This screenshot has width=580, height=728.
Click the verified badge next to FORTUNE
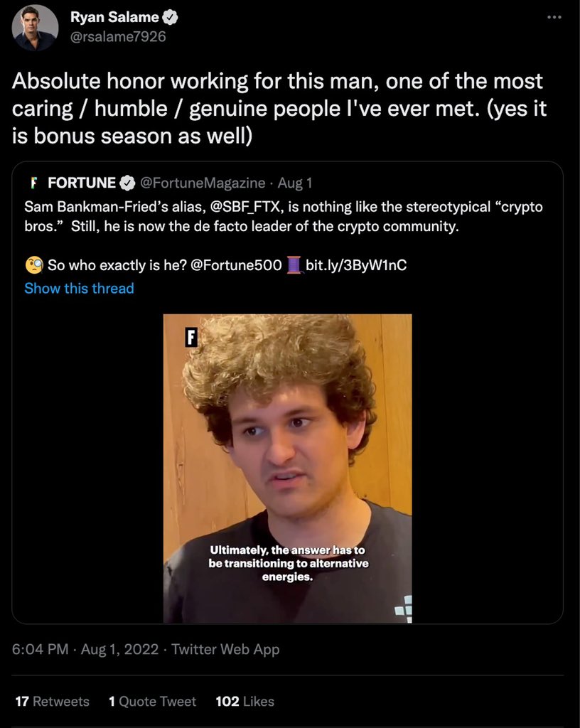coord(127,183)
